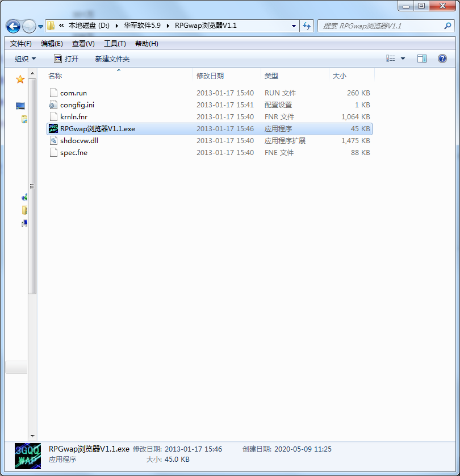
Task: Click the com.run file name
Action: coord(73,93)
